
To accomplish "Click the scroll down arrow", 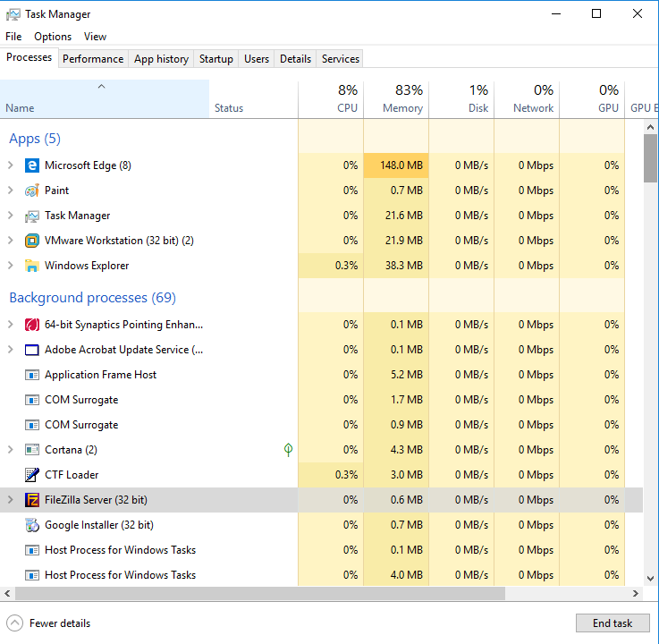I will pos(650,579).
